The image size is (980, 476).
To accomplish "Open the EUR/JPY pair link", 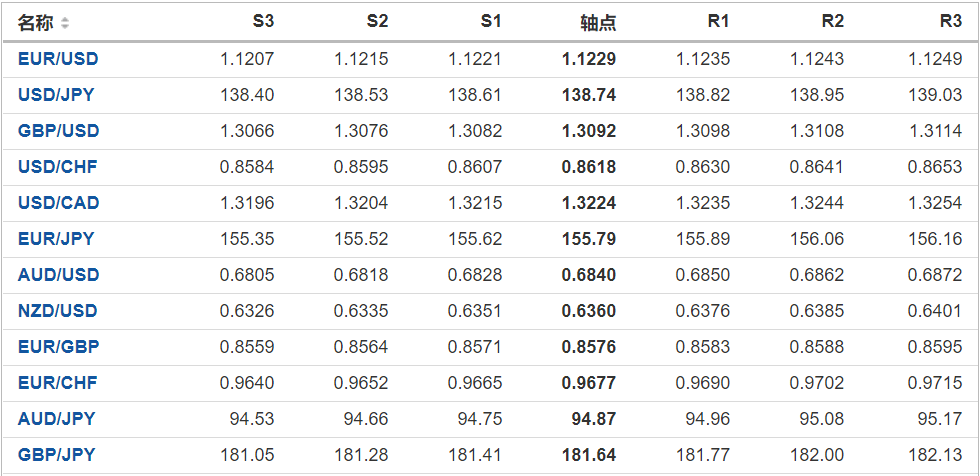I will (x=57, y=239).
